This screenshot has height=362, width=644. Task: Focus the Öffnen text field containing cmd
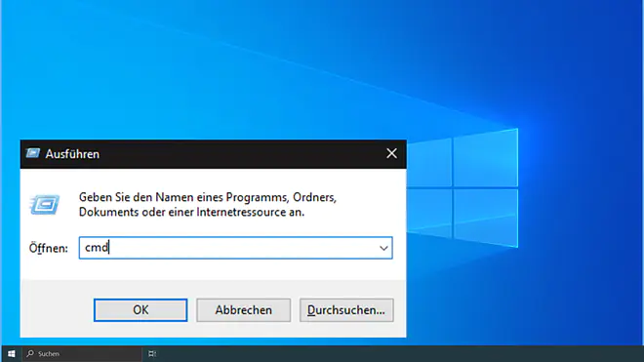point(236,248)
